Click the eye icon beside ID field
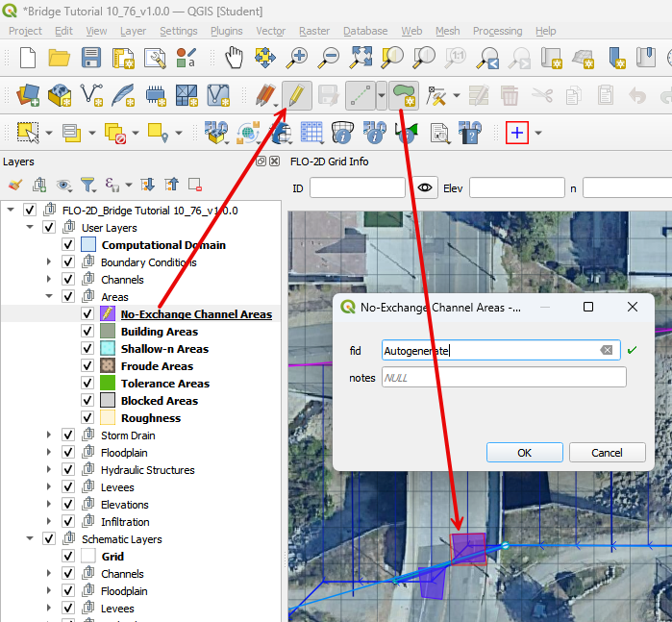 [x=426, y=187]
